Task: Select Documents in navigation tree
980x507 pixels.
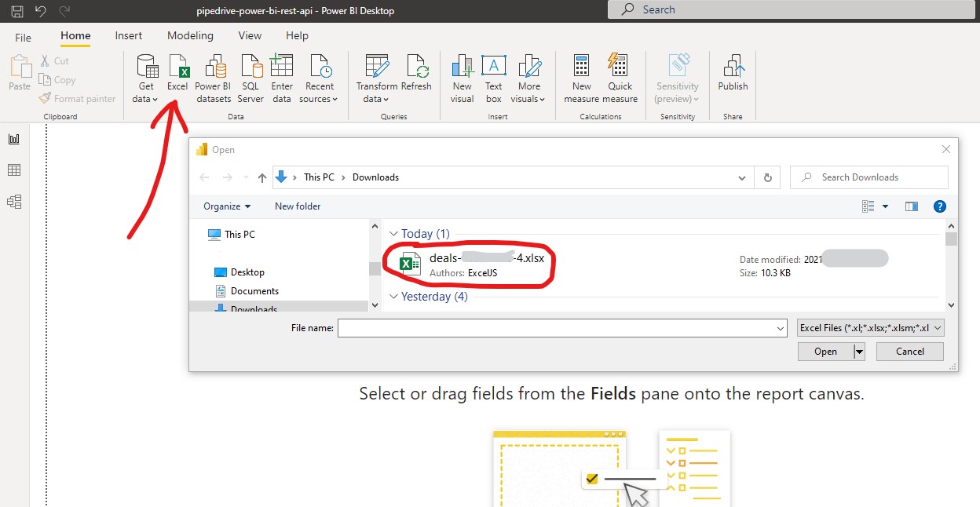Action: click(x=247, y=291)
